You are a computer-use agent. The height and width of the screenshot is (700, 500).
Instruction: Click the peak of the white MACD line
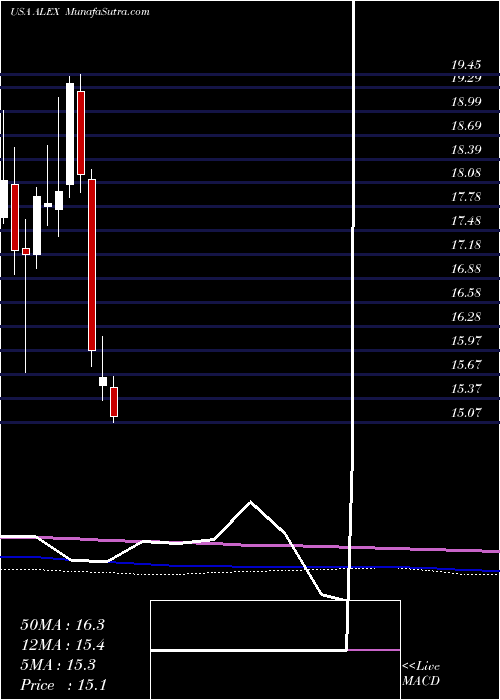coord(250,502)
